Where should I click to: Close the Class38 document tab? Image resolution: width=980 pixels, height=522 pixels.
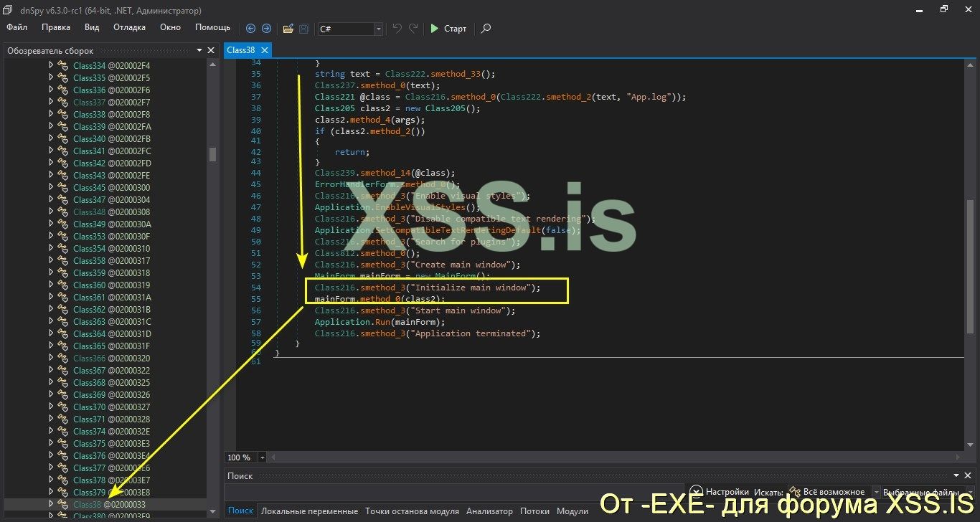pos(264,50)
